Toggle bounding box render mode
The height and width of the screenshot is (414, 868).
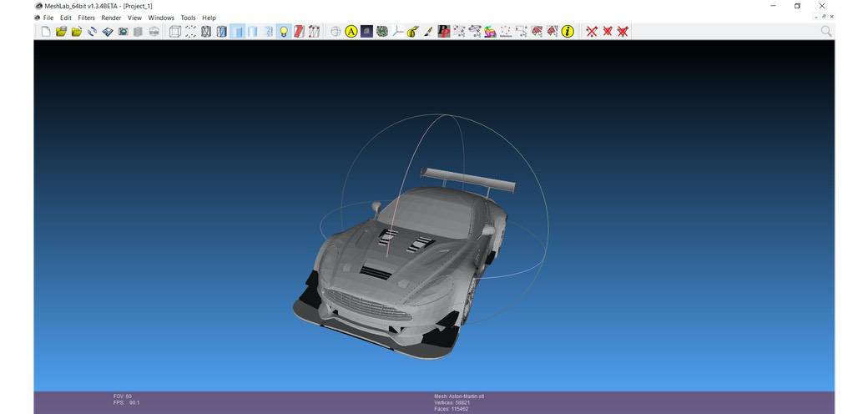click(175, 32)
